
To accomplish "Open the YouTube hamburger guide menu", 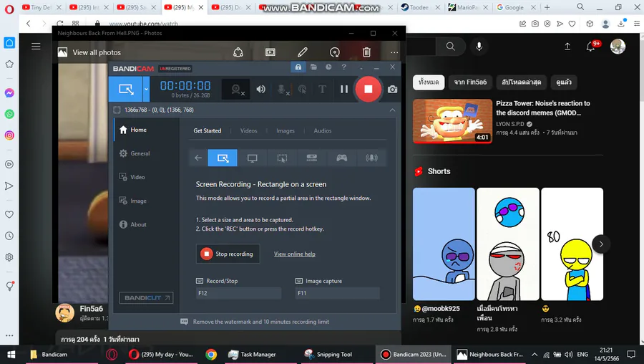I will pos(36,46).
